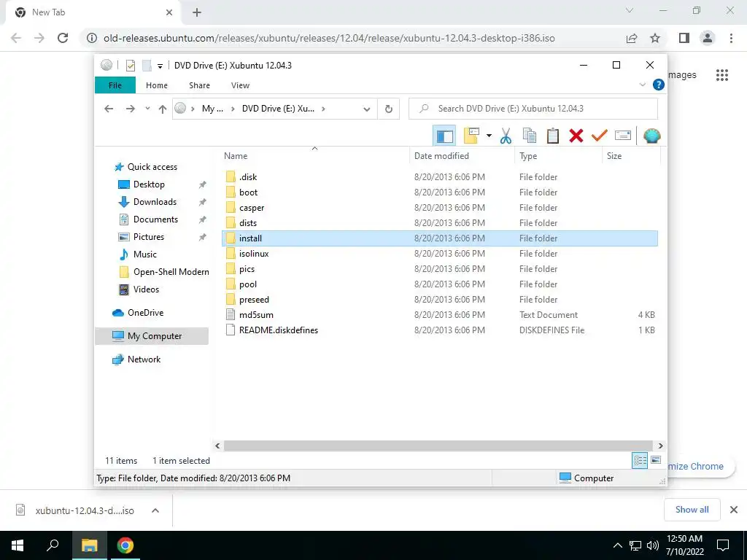Select Quick access in navigation pane

[152, 167]
